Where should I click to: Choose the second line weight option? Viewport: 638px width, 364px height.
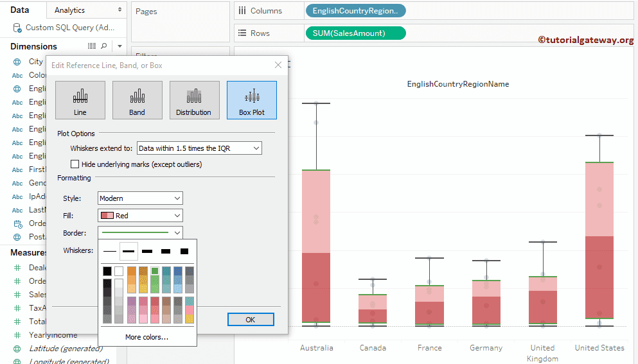pyautogui.click(x=128, y=252)
